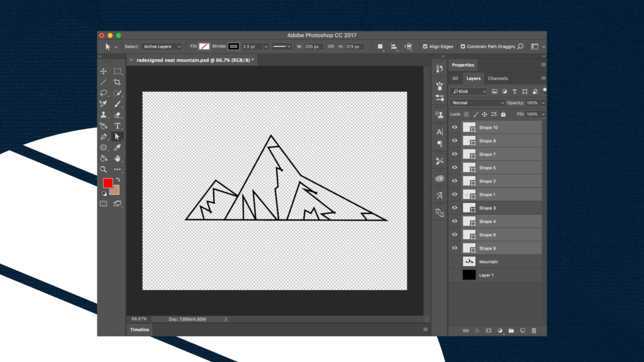Open the Fill color swatch in options bar
This screenshot has height=362, width=644.
pos(204,47)
